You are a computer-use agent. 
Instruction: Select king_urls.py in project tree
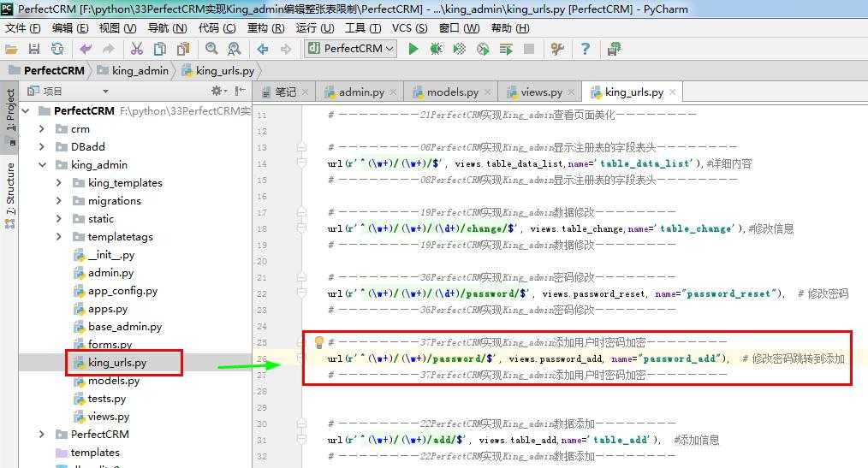[x=116, y=363]
